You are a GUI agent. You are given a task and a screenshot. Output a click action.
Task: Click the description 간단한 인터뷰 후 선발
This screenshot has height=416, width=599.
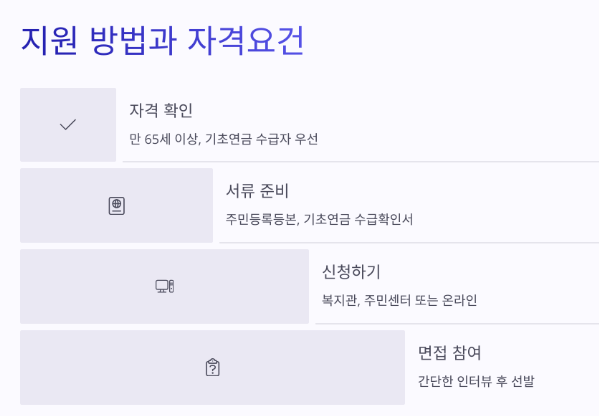476,381
